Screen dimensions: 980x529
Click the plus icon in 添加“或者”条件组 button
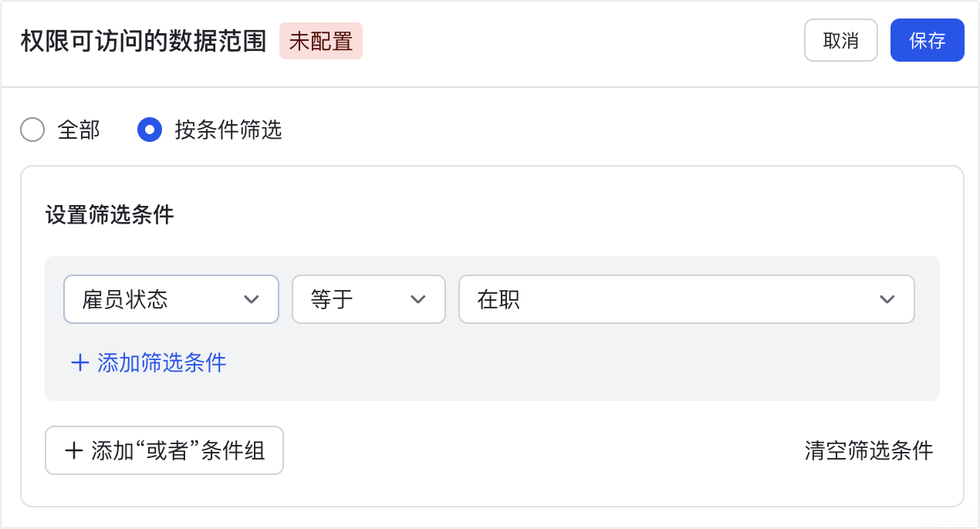pos(74,451)
